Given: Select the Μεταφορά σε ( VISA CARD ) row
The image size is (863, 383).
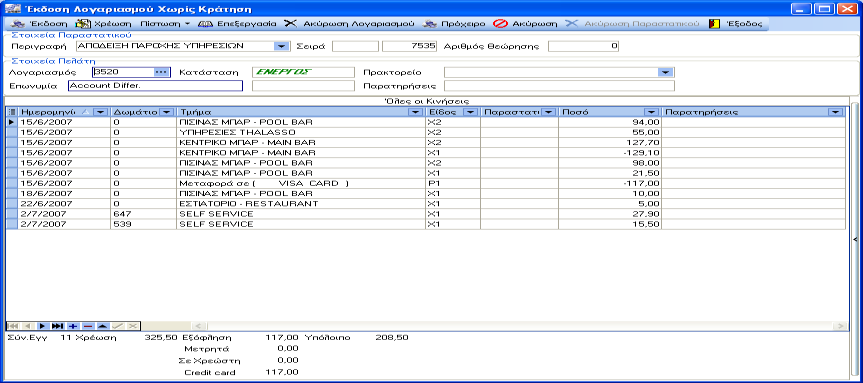Looking at the screenshot, I should pos(425,183).
